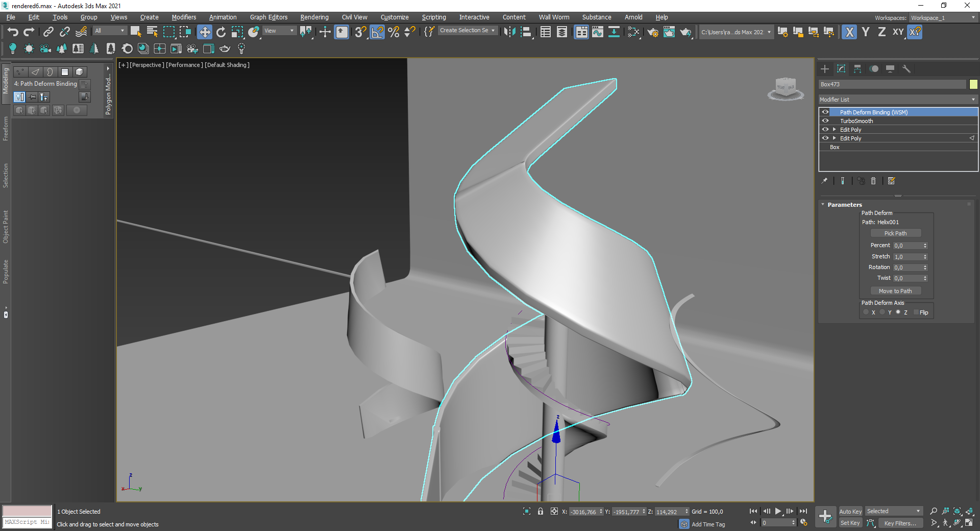Click the Undo arrow icon
This screenshot has height=531, width=980.
[13, 32]
